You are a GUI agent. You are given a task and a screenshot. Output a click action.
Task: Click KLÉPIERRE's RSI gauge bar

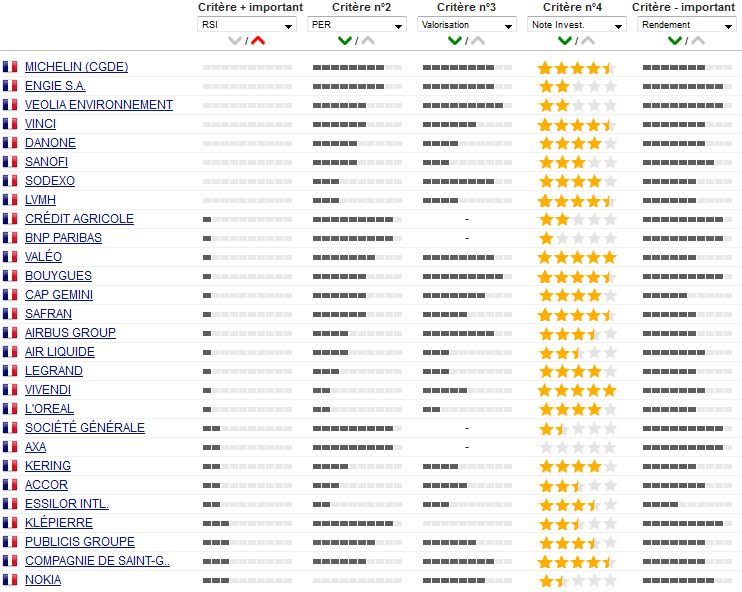click(247, 523)
